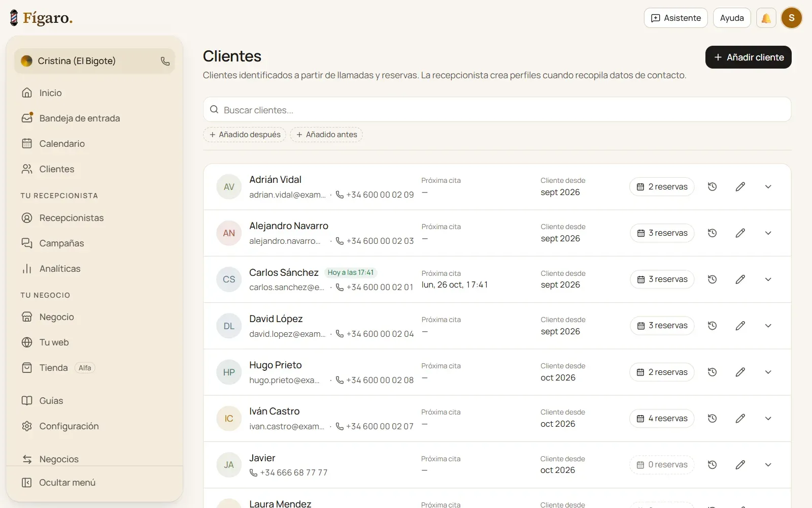Open Campañas in sidebar
The image size is (812, 508).
(94, 243)
